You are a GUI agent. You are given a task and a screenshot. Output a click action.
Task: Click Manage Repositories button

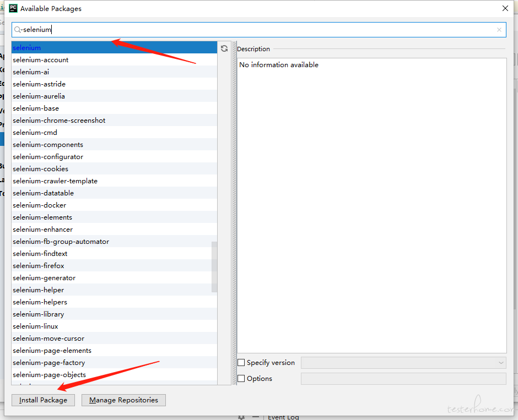tap(123, 400)
